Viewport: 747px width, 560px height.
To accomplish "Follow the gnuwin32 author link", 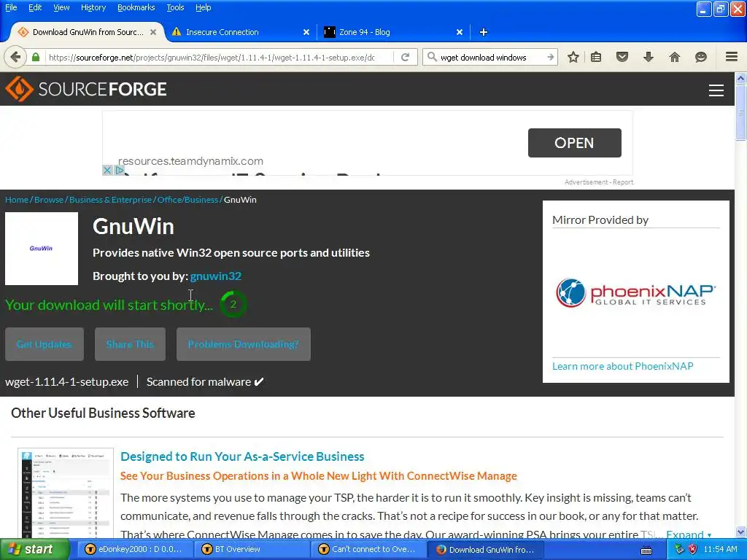I will [x=216, y=276].
